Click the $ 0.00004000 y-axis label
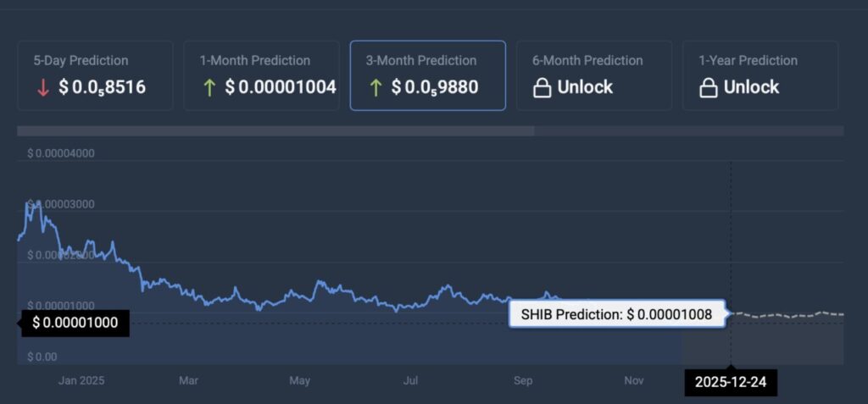 tap(61, 153)
